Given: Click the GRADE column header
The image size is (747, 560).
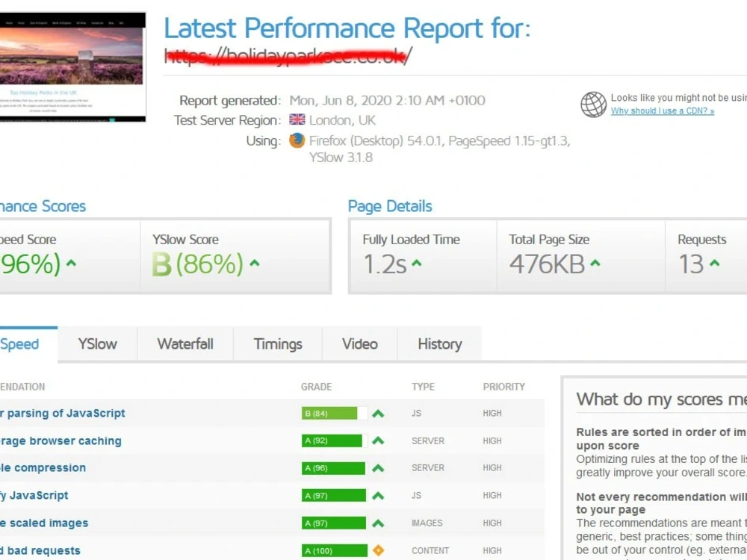Looking at the screenshot, I should tap(316, 387).
